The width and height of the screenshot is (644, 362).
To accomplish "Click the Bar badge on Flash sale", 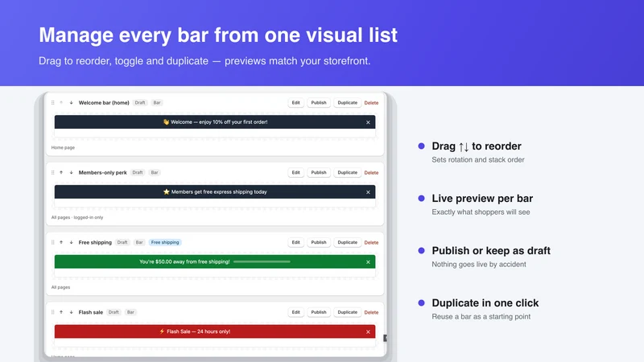I will (x=130, y=312).
